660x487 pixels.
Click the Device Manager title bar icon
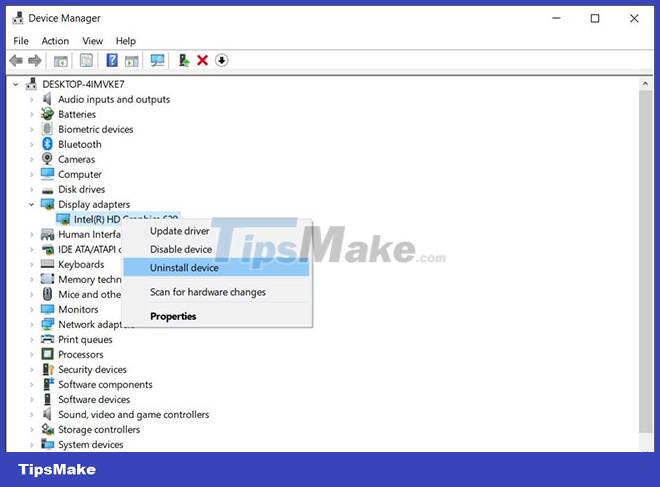point(18,18)
